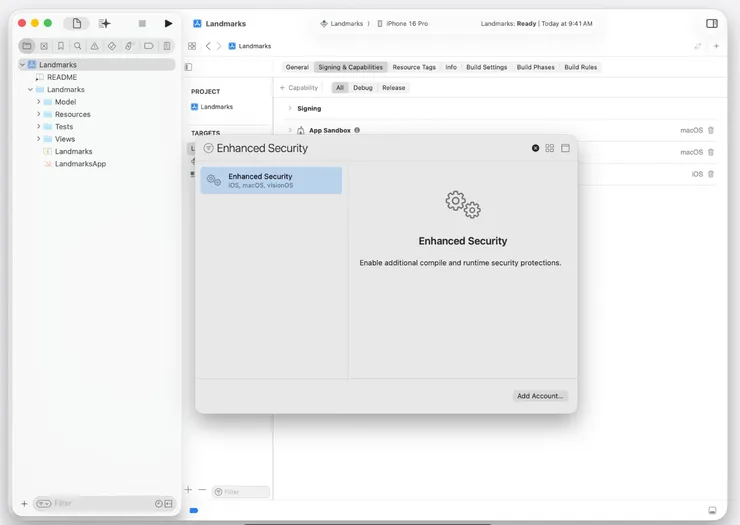Open the Landmarks scheme selector
The width and height of the screenshot is (740, 525).
tap(342, 24)
